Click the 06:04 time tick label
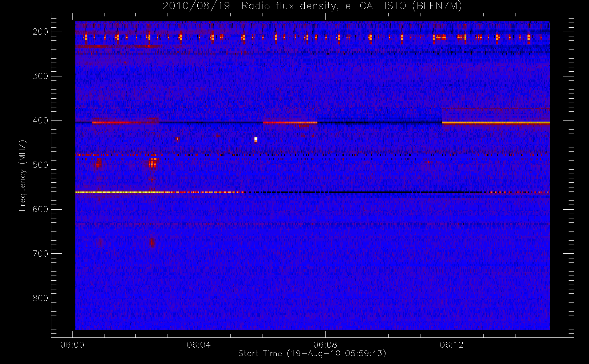Viewport: 589px width, 364px height. pos(198,345)
